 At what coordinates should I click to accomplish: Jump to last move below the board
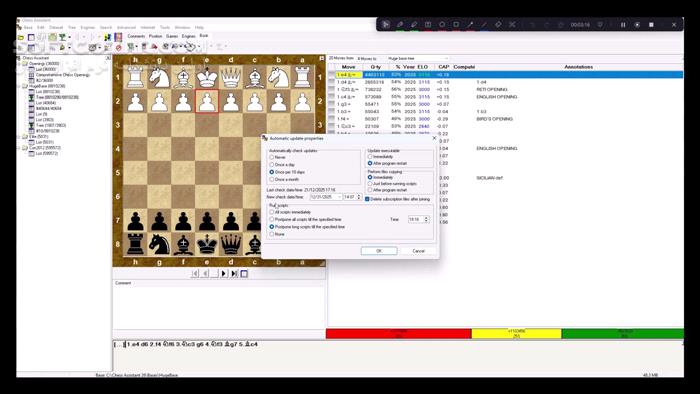click(234, 274)
